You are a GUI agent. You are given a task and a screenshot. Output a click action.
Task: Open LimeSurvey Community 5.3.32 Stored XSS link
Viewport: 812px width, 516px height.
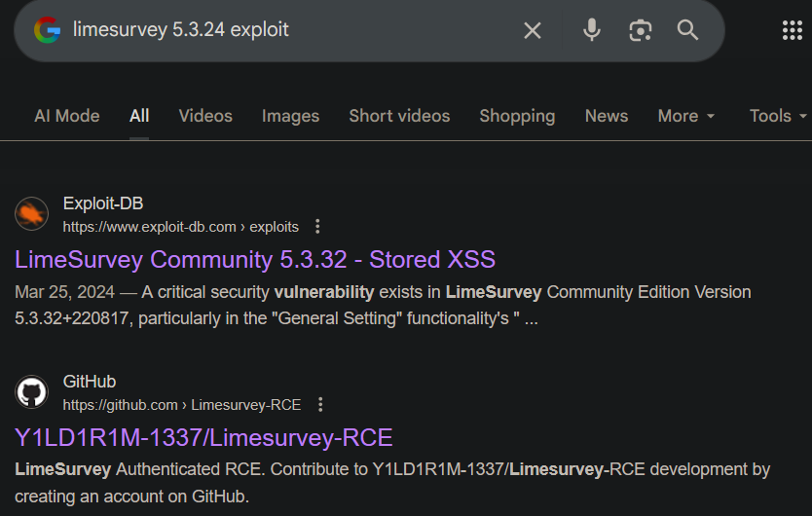tap(255, 260)
